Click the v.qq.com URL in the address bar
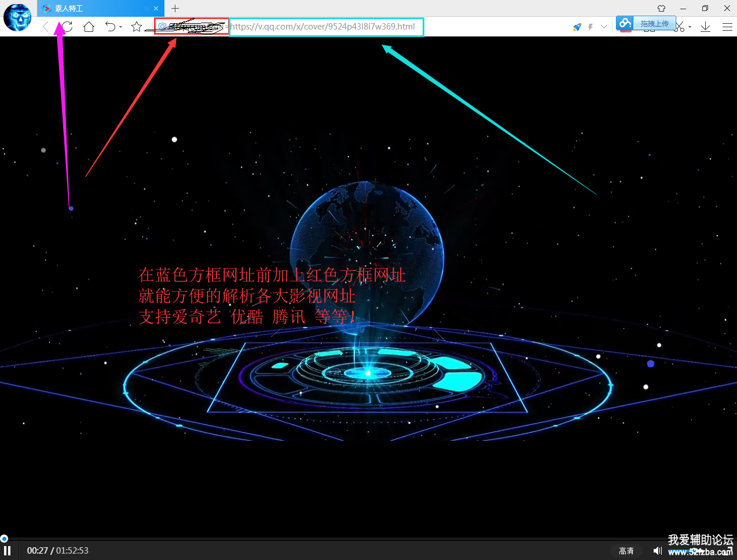 coord(323,27)
